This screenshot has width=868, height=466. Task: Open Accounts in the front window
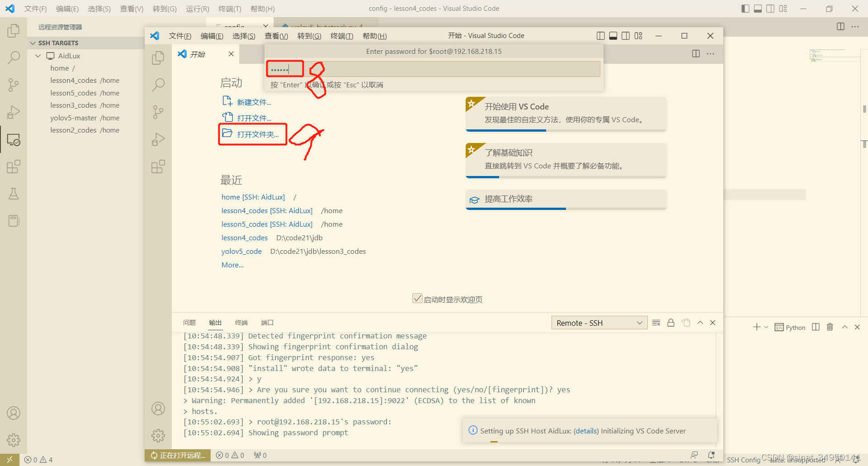(x=158, y=409)
